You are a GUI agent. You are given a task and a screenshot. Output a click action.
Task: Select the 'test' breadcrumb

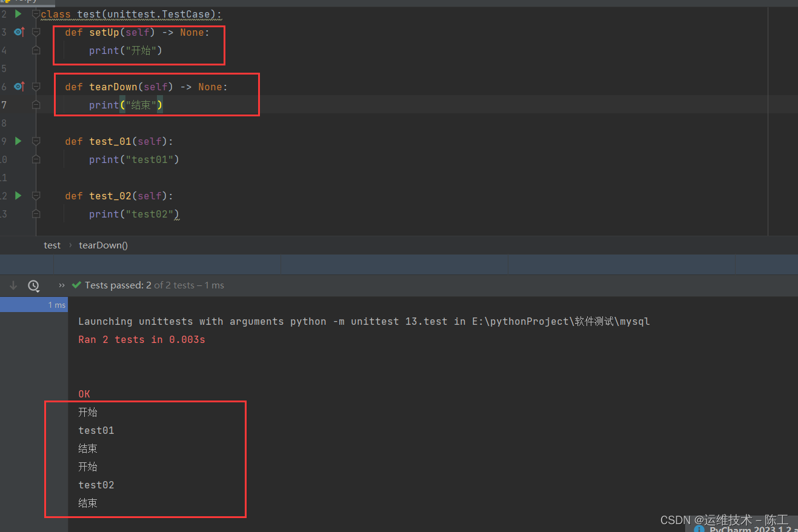point(52,245)
